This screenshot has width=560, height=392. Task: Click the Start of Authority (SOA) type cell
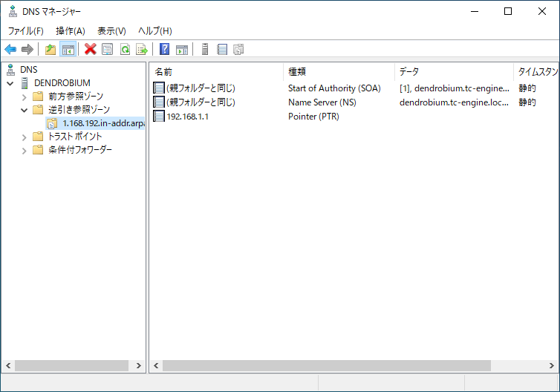[x=334, y=88]
